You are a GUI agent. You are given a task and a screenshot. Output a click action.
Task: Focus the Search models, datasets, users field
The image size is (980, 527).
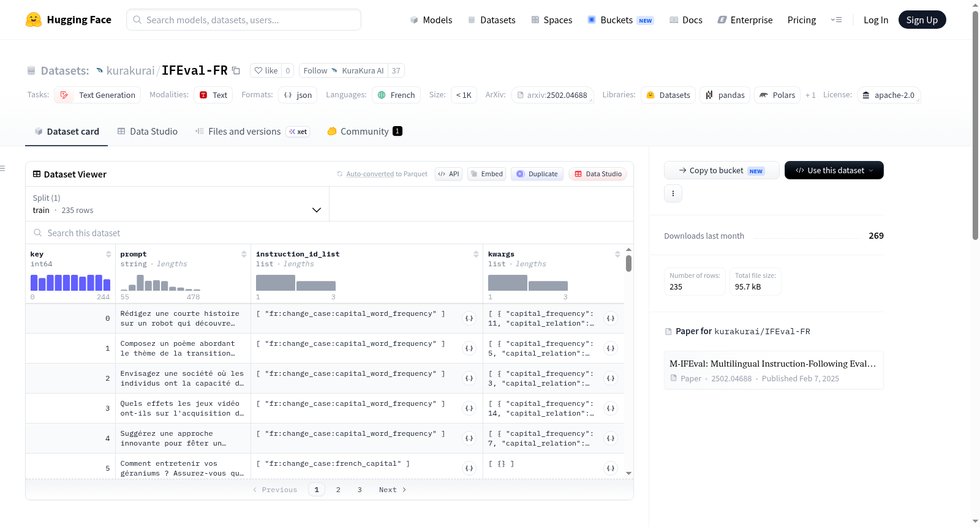click(x=244, y=20)
